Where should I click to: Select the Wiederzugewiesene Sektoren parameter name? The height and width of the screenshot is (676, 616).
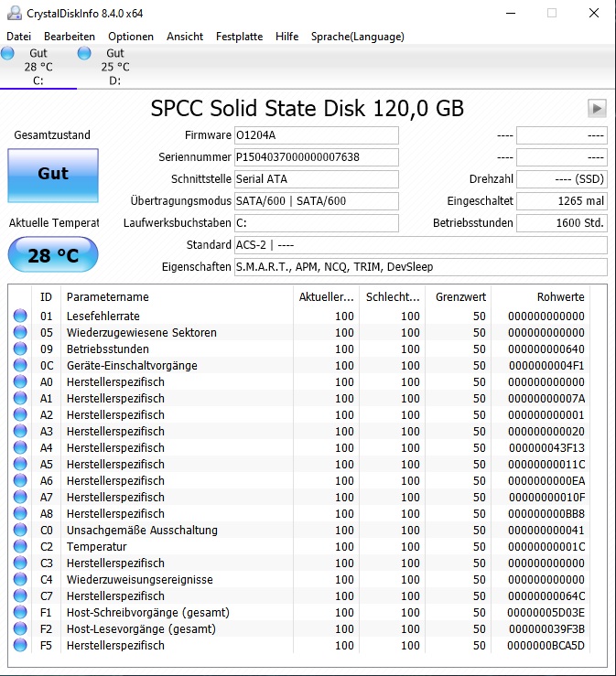[x=142, y=332]
